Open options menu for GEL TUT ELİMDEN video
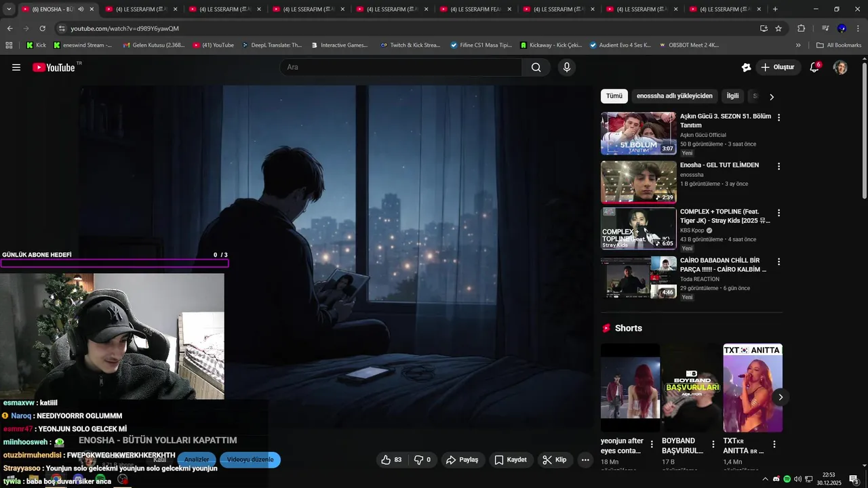 (778, 166)
